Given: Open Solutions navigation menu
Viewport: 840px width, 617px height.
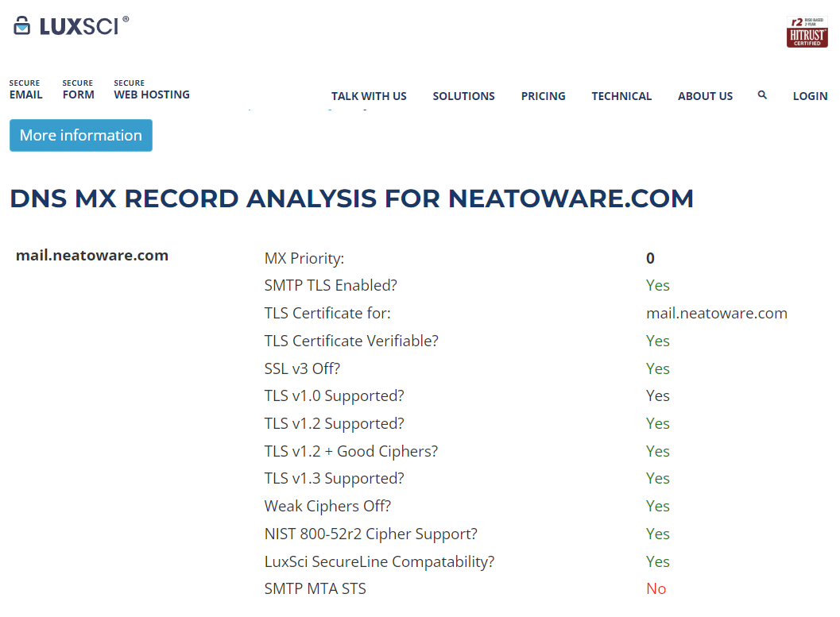Looking at the screenshot, I should coord(463,96).
